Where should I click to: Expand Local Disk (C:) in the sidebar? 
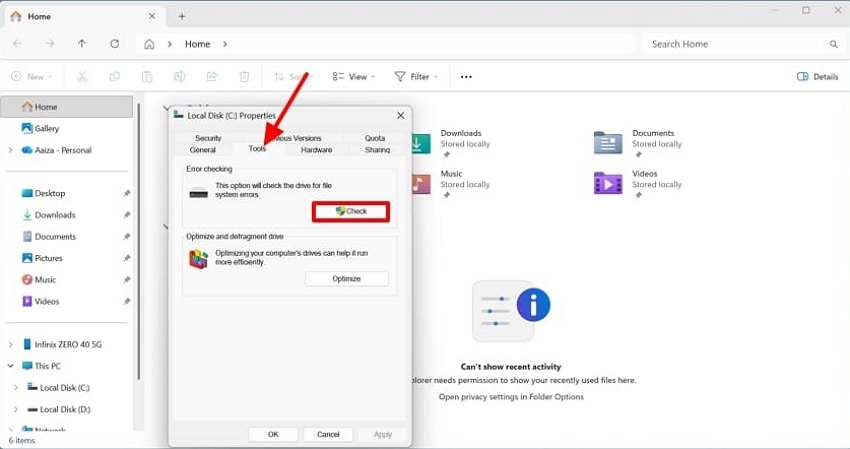(16, 388)
